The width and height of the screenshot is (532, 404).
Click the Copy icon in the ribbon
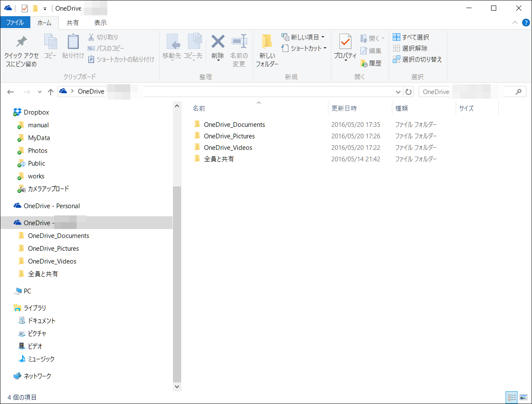pos(50,42)
